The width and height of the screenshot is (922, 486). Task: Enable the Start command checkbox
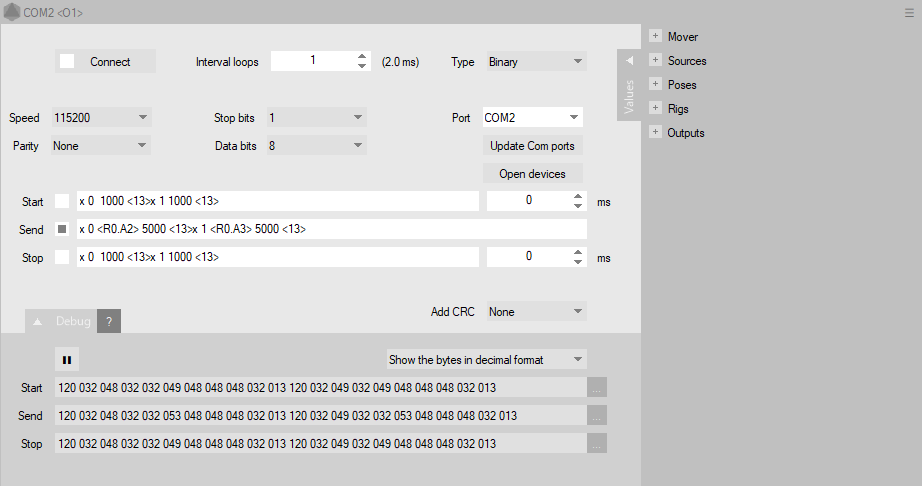point(62,201)
